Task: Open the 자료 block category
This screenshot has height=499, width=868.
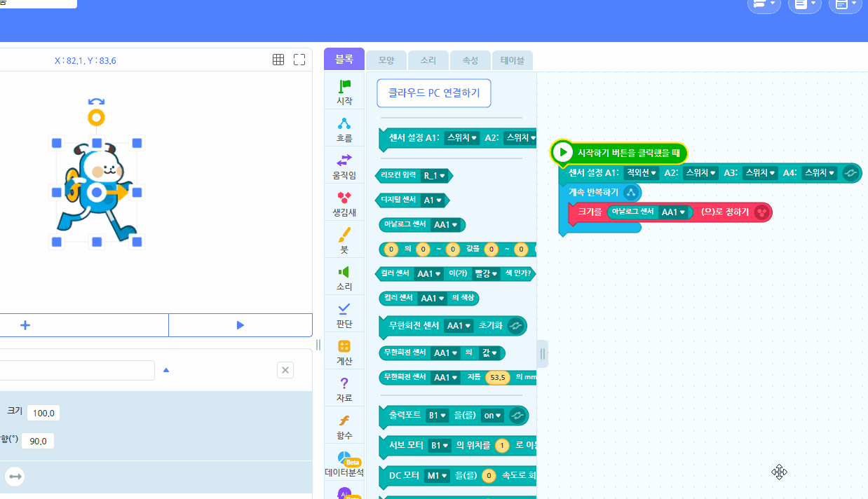Action: click(344, 390)
